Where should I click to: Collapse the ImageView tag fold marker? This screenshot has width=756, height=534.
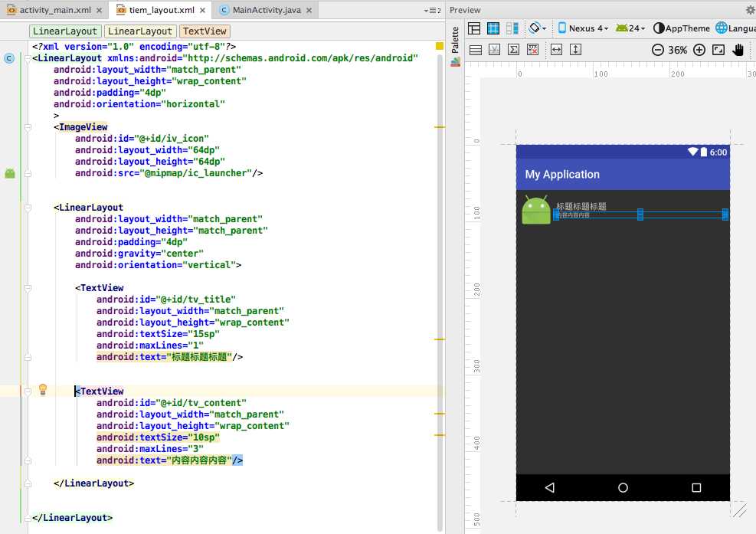(x=28, y=127)
